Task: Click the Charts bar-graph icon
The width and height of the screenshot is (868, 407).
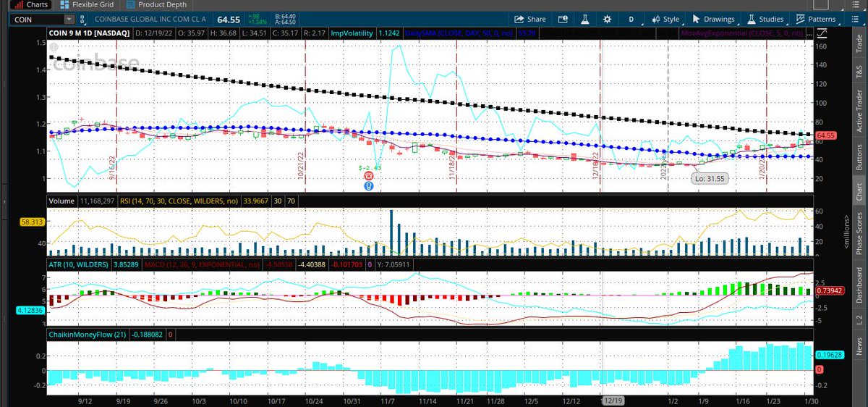Action: click(x=20, y=4)
